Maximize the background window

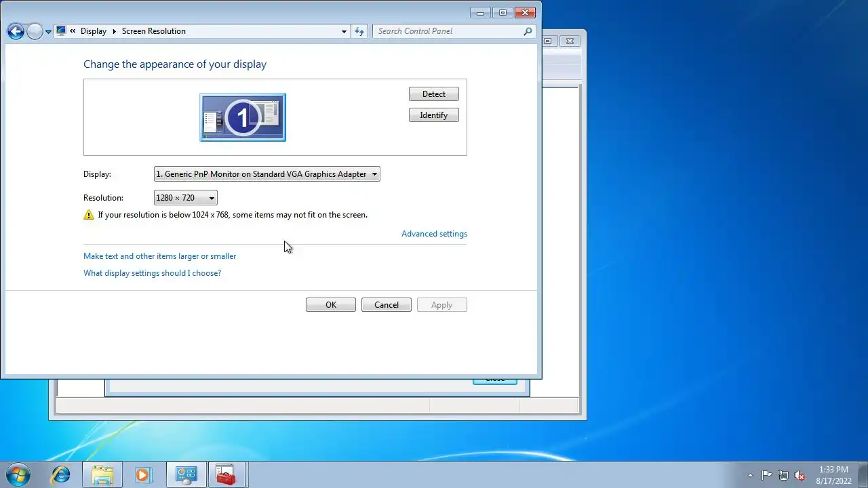click(549, 41)
